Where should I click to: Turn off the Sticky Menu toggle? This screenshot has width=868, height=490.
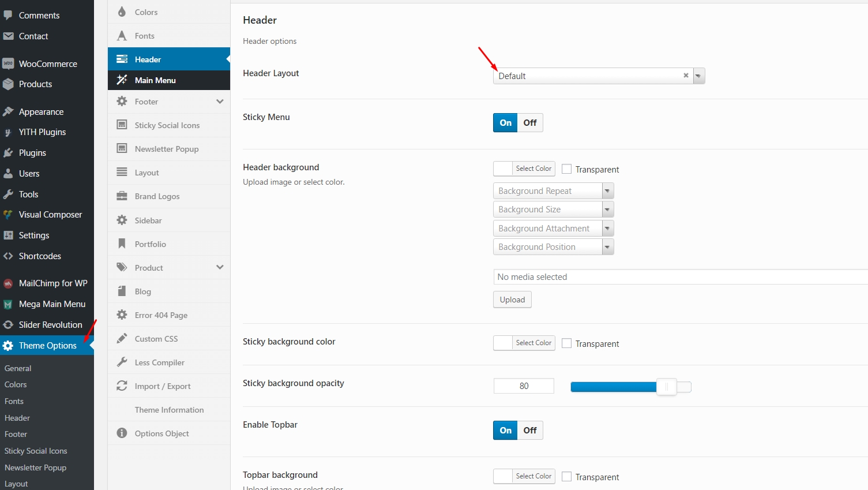tap(529, 122)
